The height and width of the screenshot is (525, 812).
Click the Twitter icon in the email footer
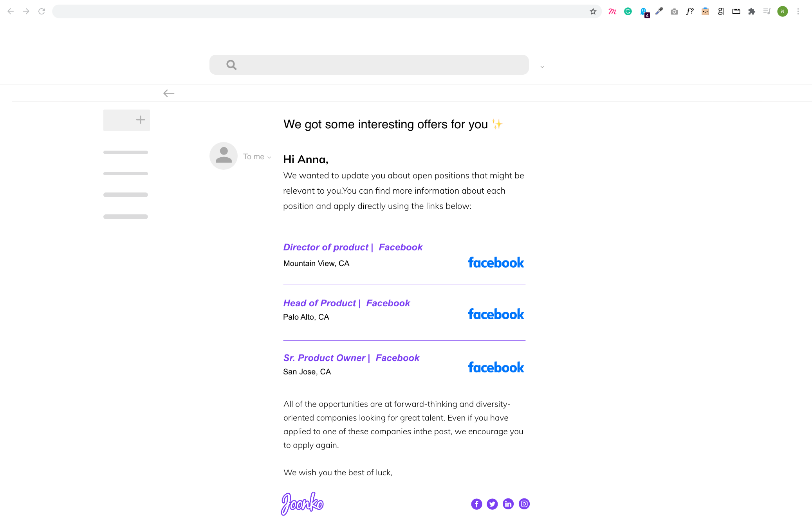click(492, 504)
